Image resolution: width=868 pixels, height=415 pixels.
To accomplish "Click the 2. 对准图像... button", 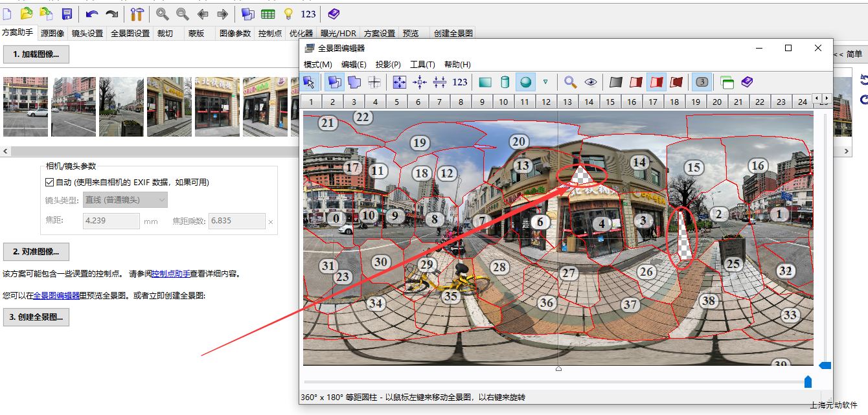I will pos(36,251).
